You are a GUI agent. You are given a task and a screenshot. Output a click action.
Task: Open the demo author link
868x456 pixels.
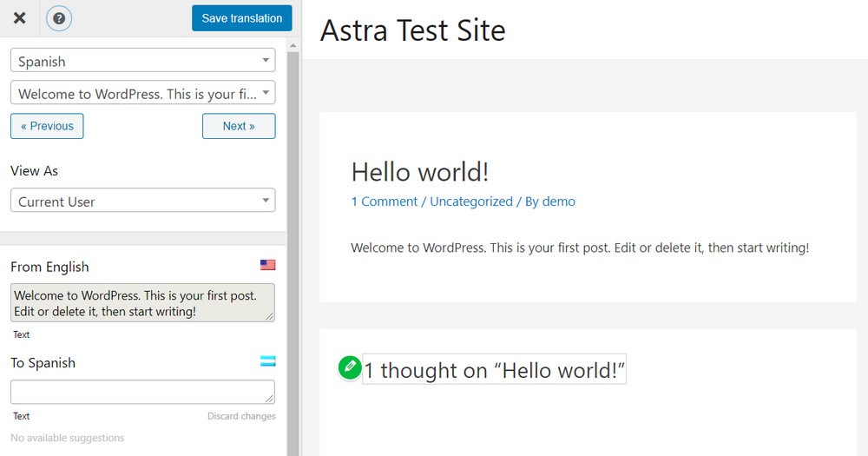558,202
